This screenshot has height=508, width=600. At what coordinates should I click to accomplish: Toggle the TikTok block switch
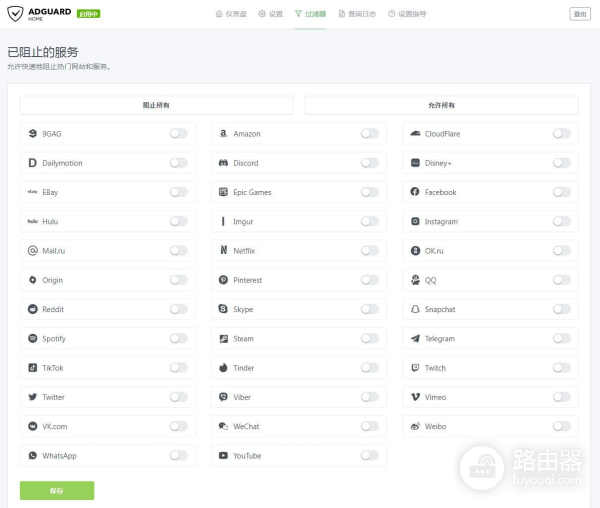click(179, 368)
